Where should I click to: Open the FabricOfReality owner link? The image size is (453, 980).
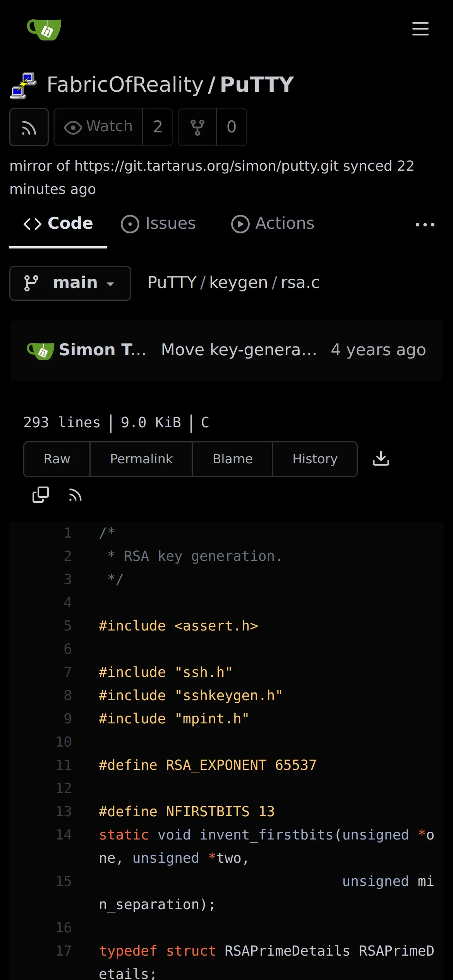click(125, 85)
